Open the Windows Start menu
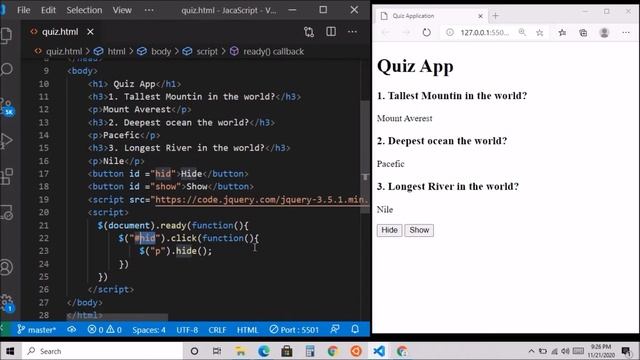640x360 pixels. [10, 351]
